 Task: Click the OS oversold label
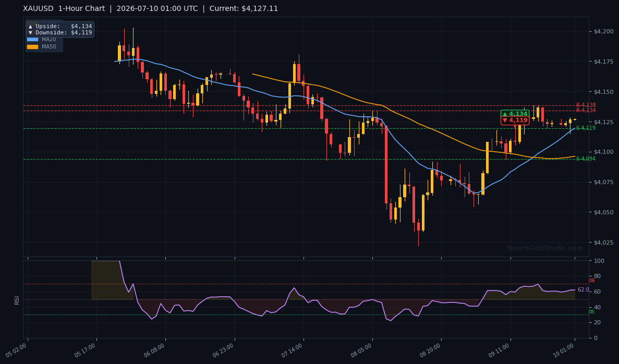coord(591,312)
